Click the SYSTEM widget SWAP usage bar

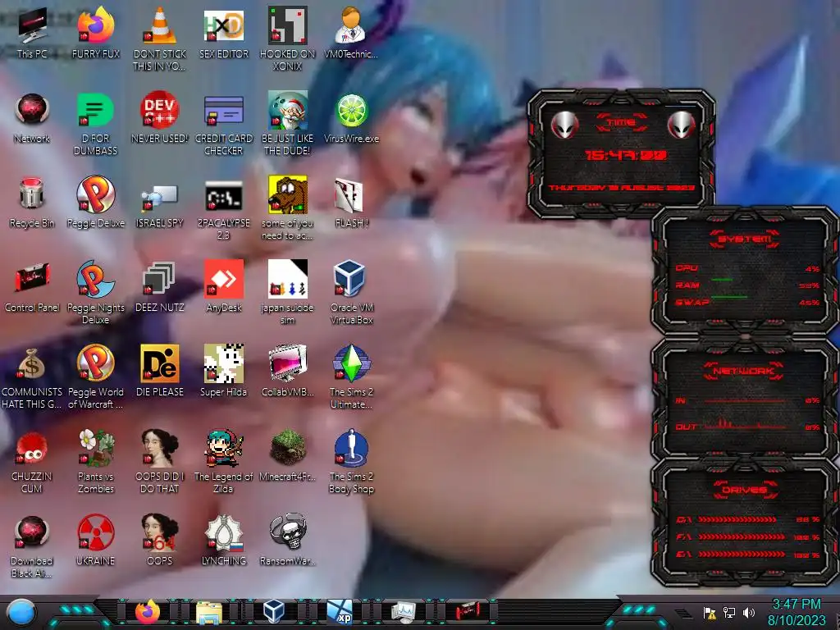pyautogui.click(x=728, y=296)
